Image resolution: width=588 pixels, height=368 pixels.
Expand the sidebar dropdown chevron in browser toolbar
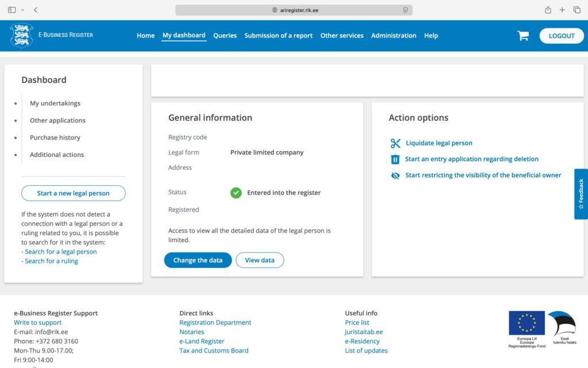coord(22,10)
